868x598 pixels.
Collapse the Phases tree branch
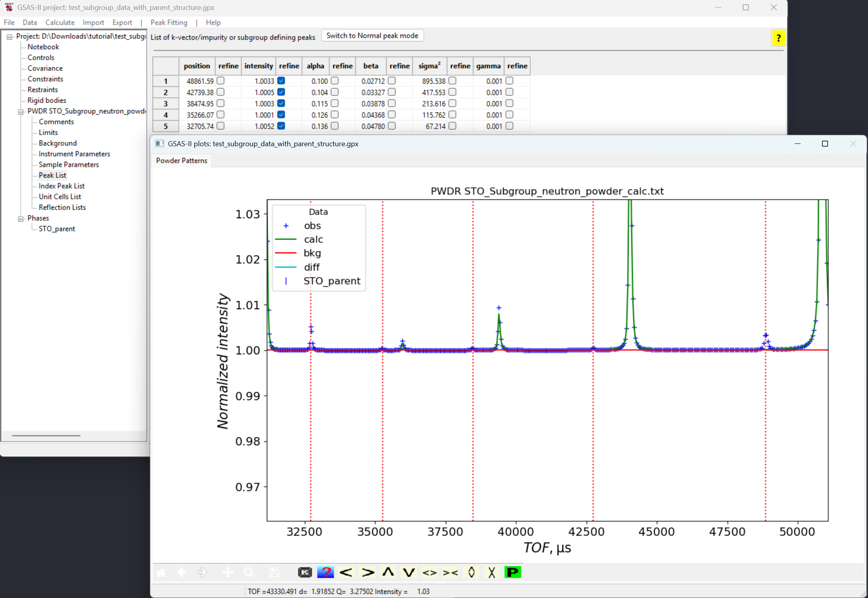[x=21, y=218]
